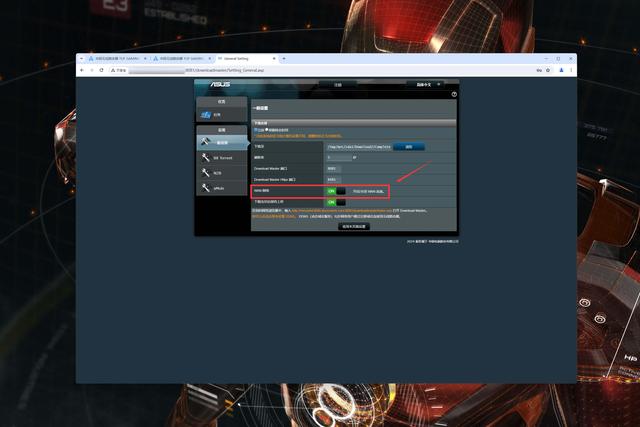
Task: Go back using the browser back arrow
Action: point(82,70)
